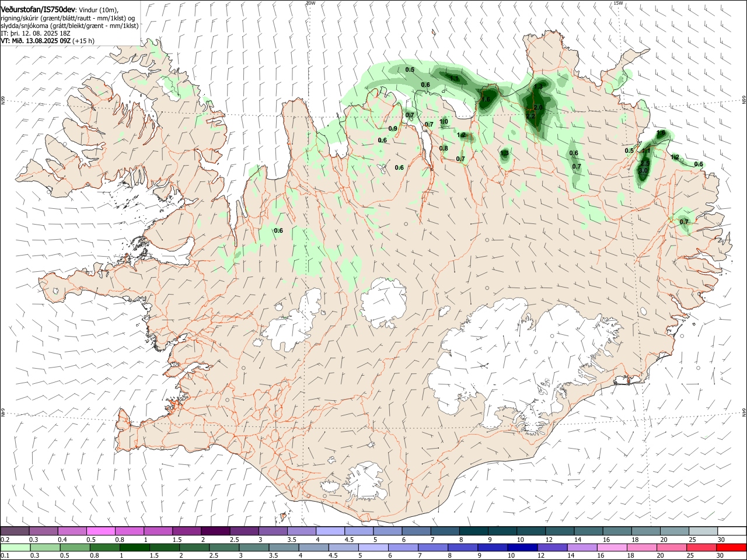Click the 2.2 precipitation value on the map
Image resolution: width=747 pixels, height=560 pixels.
point(530,117)
